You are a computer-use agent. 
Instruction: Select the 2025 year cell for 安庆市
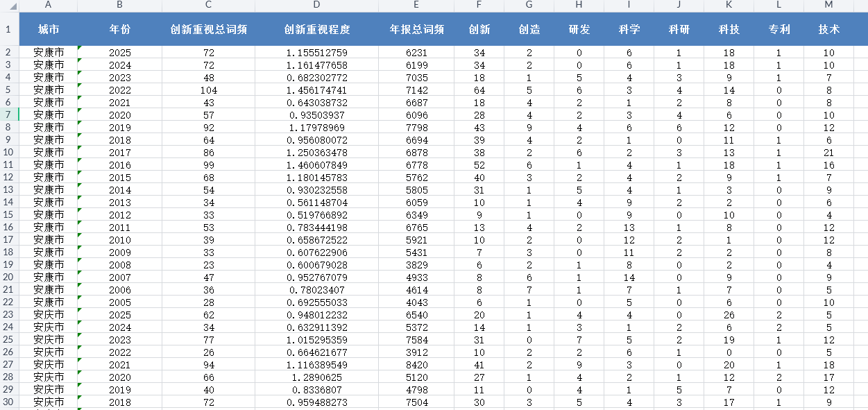[x=119, y=314]
